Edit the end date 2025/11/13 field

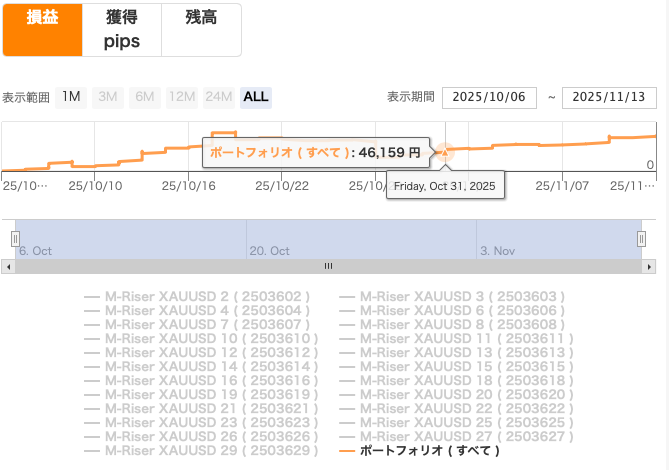(x=609, y=97)
